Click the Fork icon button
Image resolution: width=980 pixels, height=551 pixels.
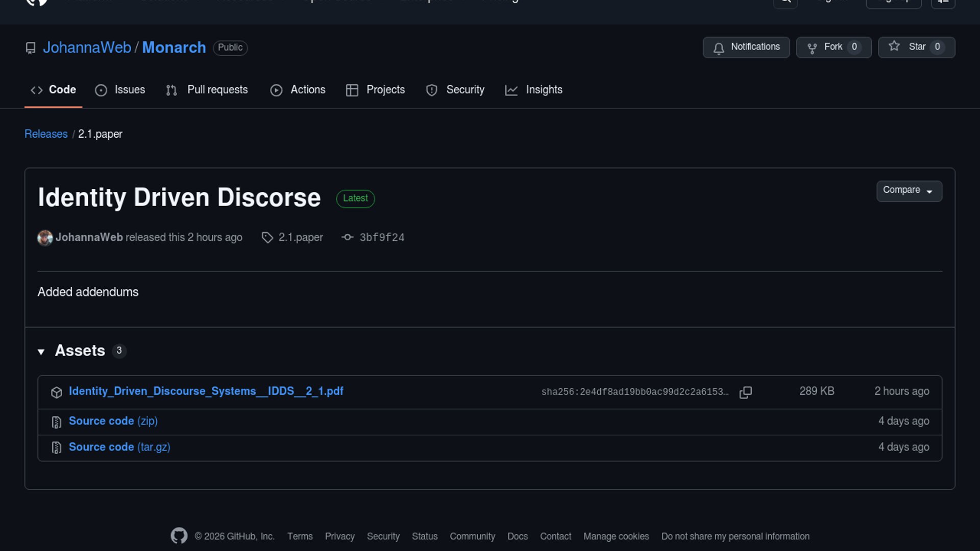812,48
